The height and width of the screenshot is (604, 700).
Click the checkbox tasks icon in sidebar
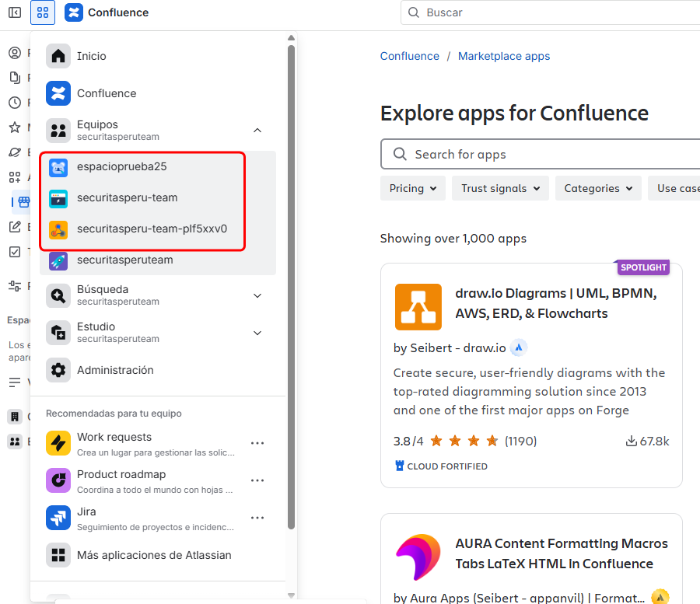(15, 252)
